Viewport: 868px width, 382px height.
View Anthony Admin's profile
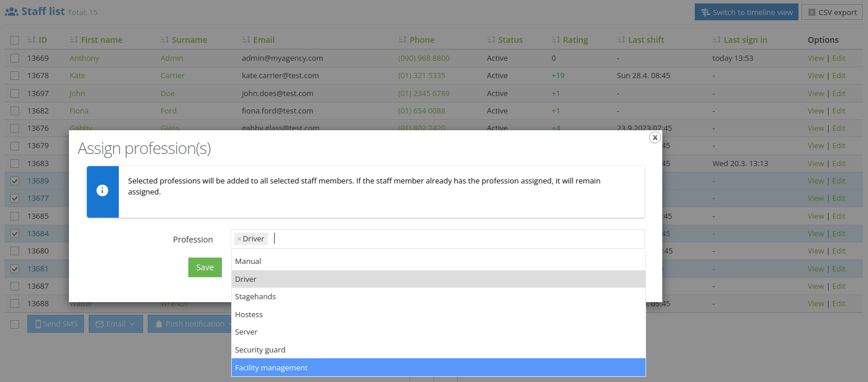[x=816, y=58]
